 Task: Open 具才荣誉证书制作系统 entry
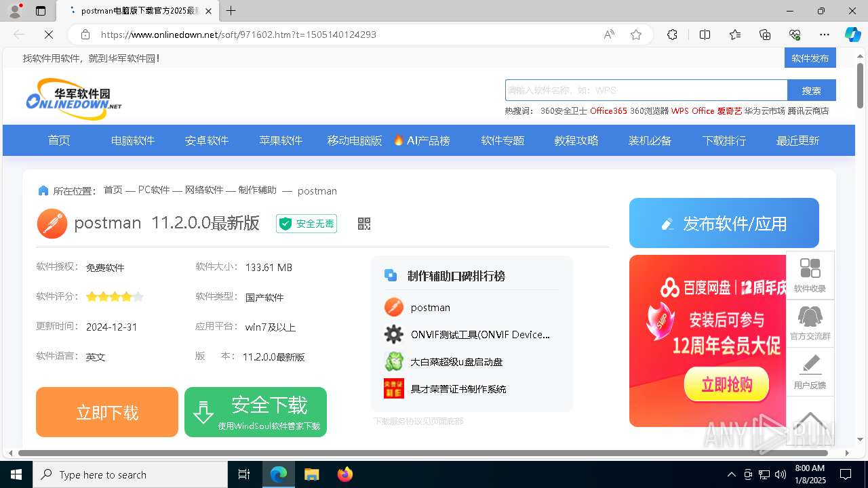[x=458, y=389]
